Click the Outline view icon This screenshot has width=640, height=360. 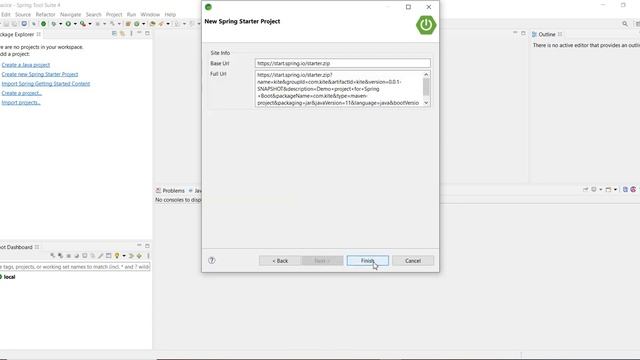click(x=534, y=34)
